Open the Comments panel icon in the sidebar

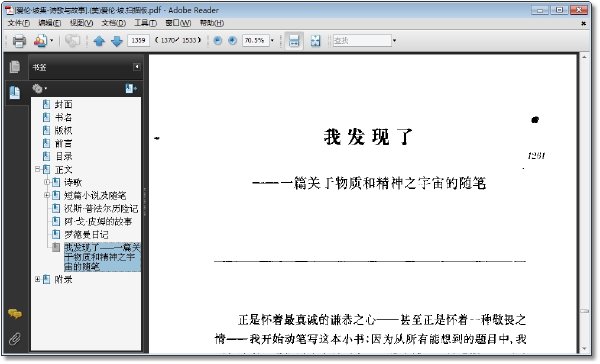[15, 314]
